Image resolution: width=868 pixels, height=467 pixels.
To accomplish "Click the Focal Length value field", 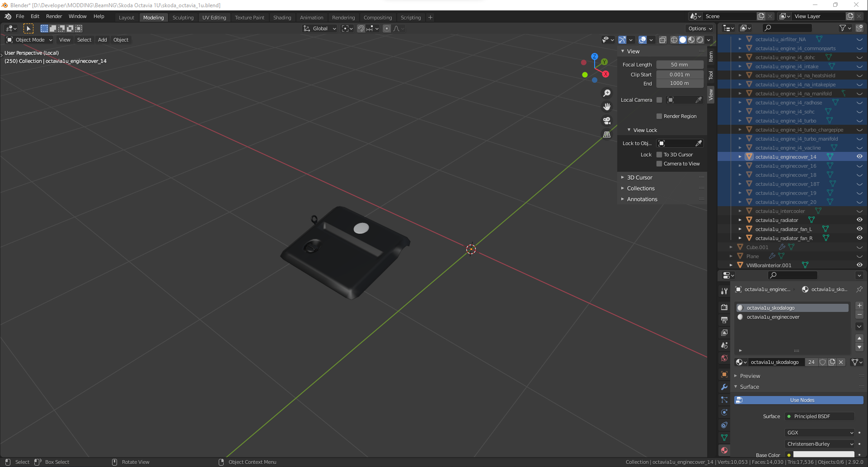I will point(680,65).
